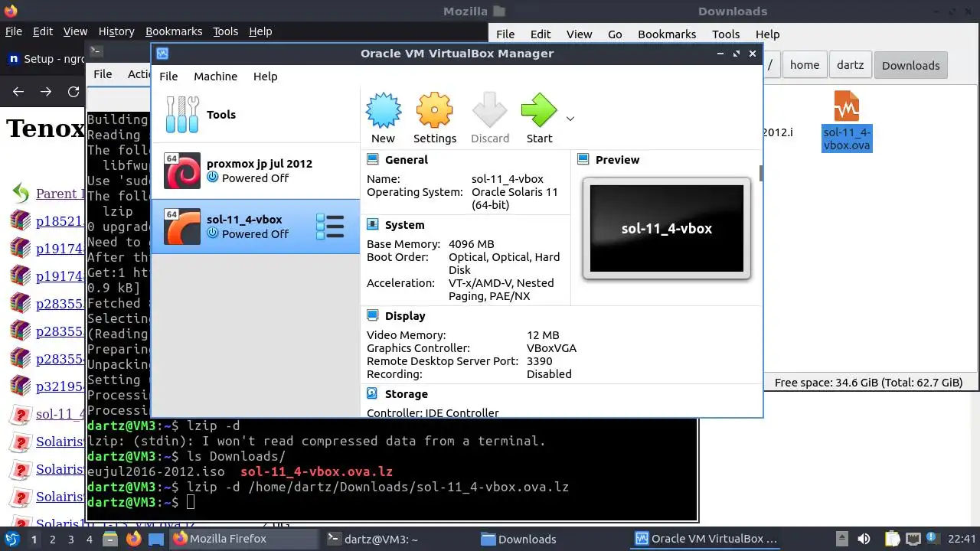Launch Firefox from taskbar quick launch icon

[x=134, y=539]
